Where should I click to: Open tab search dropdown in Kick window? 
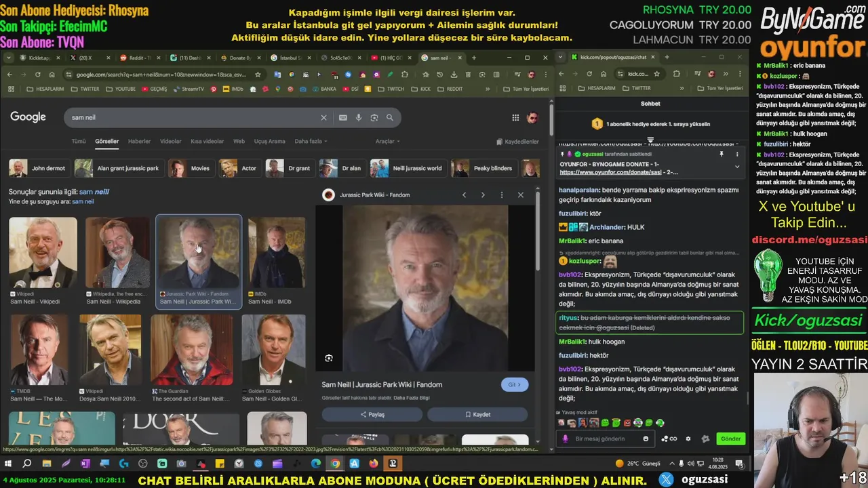[560, 57]
